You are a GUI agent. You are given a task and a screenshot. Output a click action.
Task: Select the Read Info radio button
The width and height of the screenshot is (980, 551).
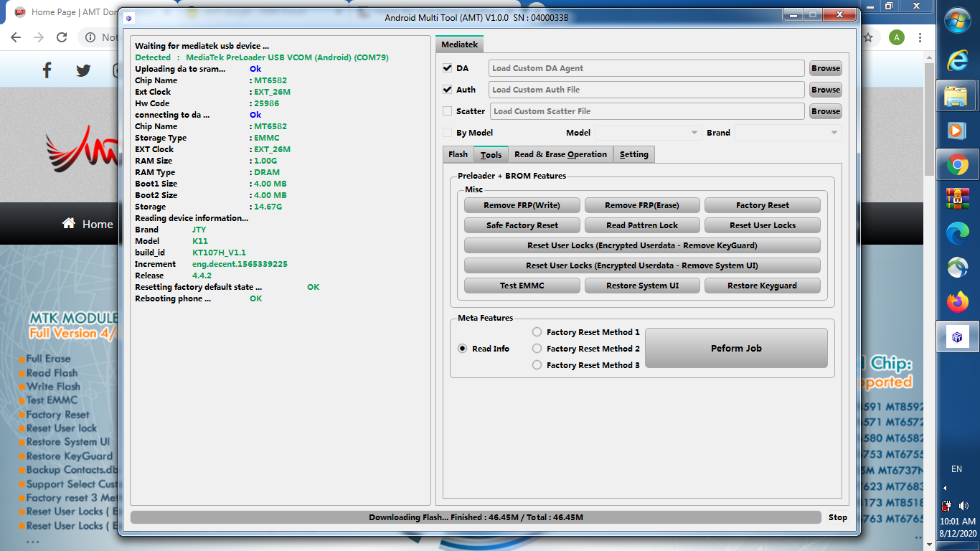tap(463, 349)
